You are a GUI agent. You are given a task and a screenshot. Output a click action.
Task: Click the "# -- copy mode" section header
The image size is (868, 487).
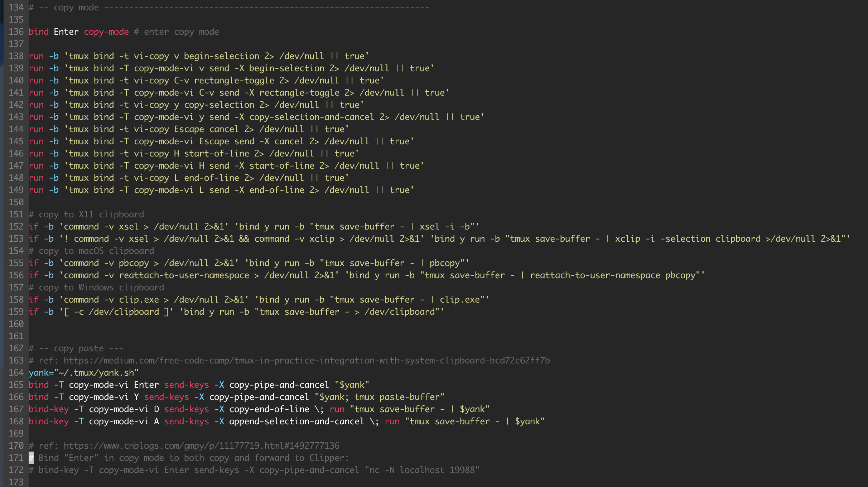[64, 8]
